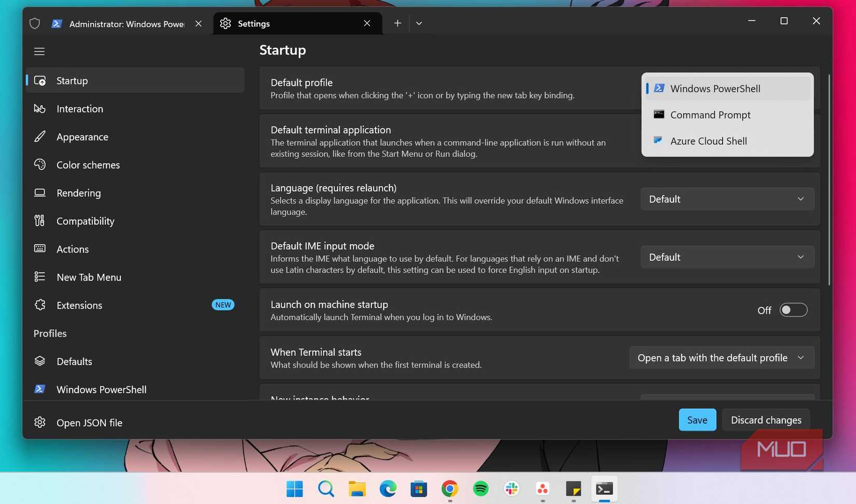Expand the When Terminal starts dropdown
856x504 pixels.
click(722, 358)
